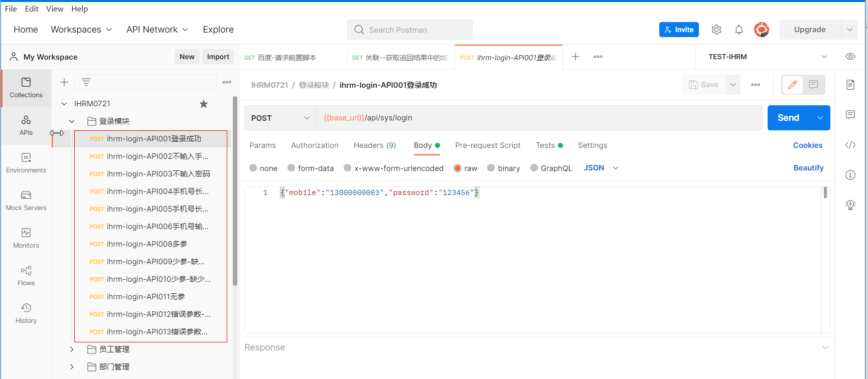The height and width of the screenshot is (379, 868).
Task: Open the Collections sidebar panel
Action: pyautogui.click(x=26, y=88)
